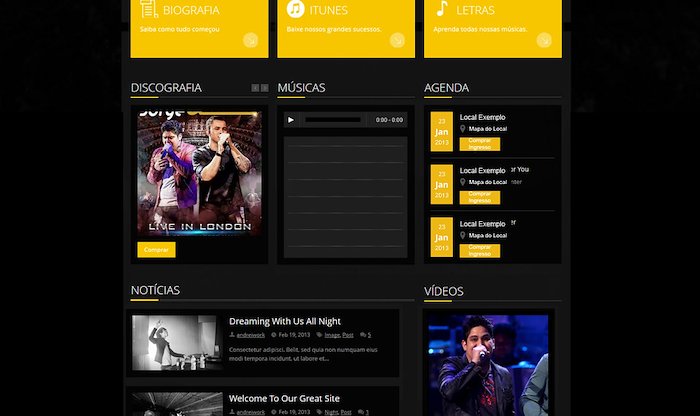Viewport: 700px width, 416px height.
Task: Click the Notícias section heading
Action: click(155, 290)
